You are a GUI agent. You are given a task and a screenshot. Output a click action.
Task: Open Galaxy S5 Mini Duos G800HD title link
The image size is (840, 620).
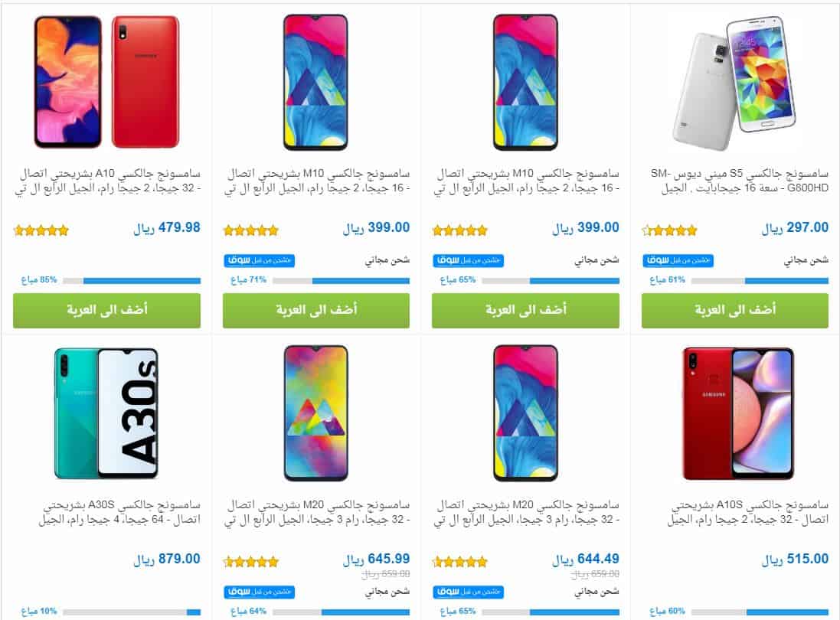[x=739, y=181]
